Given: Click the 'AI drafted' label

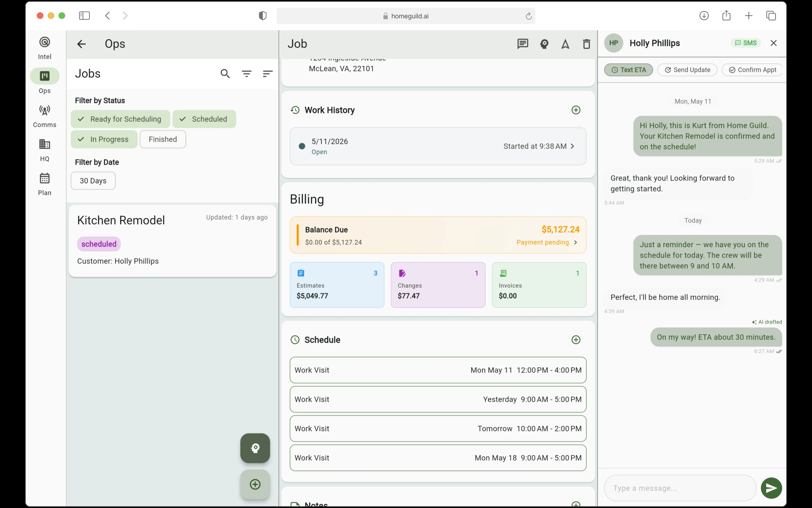Looking at the screenshot, I should tap(767, 322).
